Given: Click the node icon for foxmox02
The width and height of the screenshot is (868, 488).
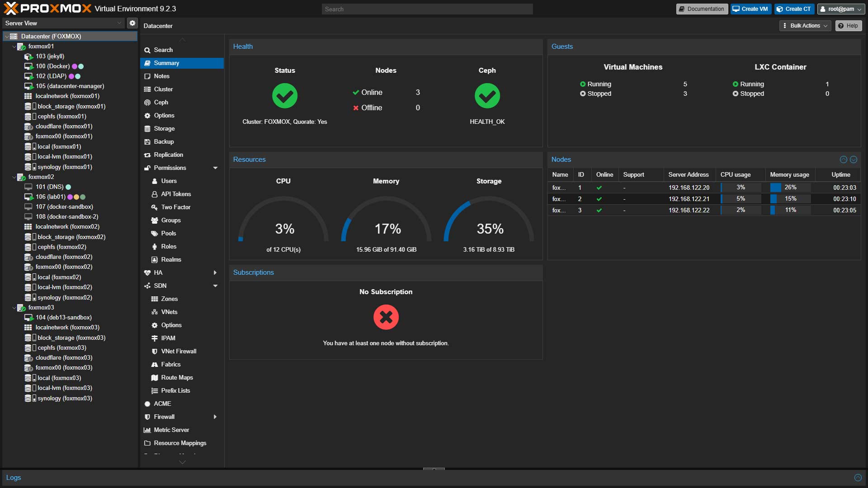Looking at the screenshot, I should click(21, 177).
